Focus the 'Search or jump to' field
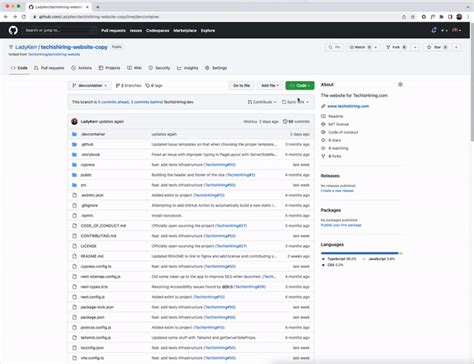This screenshot has height=364, width=474. point(59,30)
